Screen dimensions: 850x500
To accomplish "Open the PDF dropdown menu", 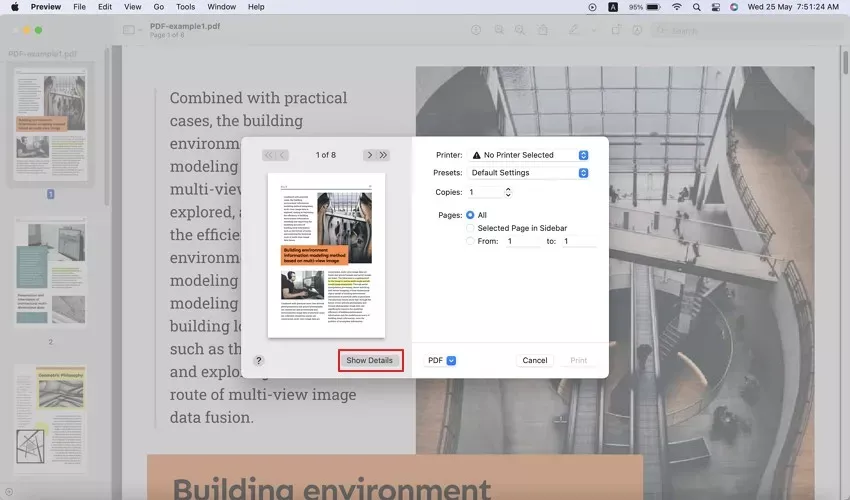I will 441,360.
